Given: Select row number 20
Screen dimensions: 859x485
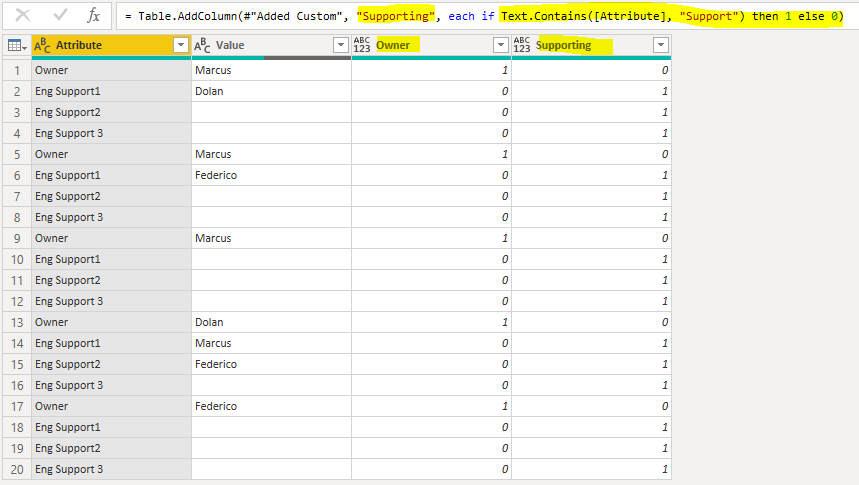Looking at the screenshot, I should pos(17,470).
